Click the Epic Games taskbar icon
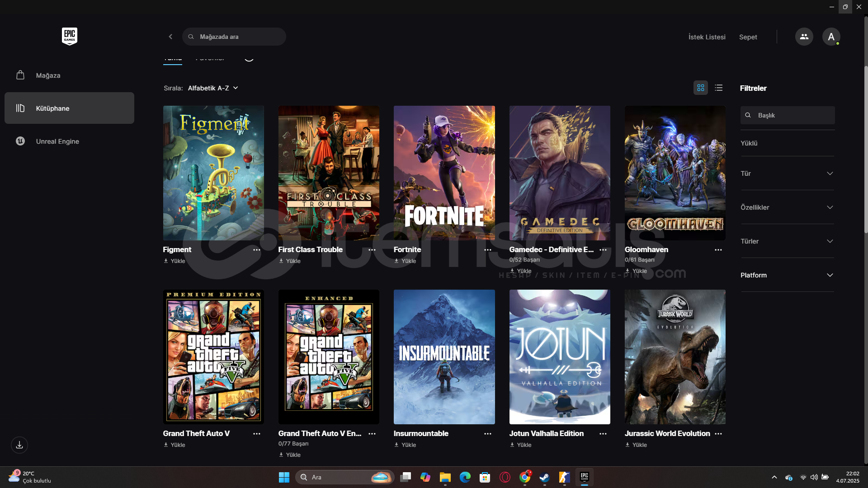This screenshot has height=488, width=868. (584, 477)
